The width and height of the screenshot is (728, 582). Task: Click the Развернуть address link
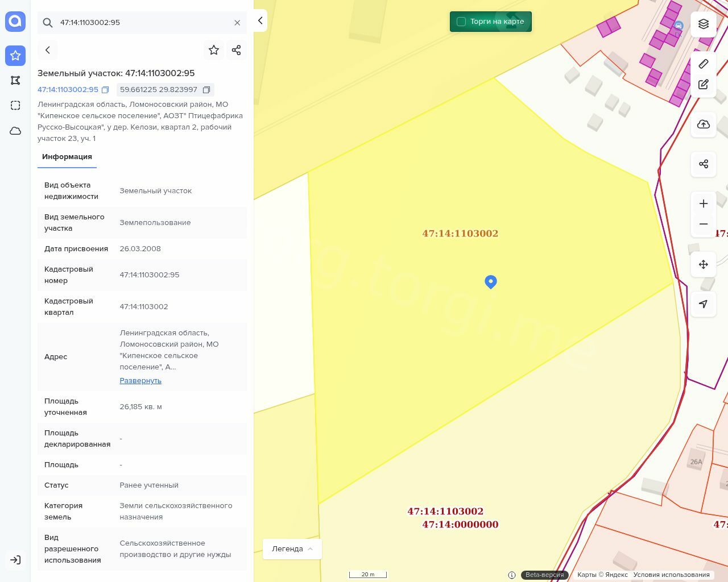[x=140, y=381]
